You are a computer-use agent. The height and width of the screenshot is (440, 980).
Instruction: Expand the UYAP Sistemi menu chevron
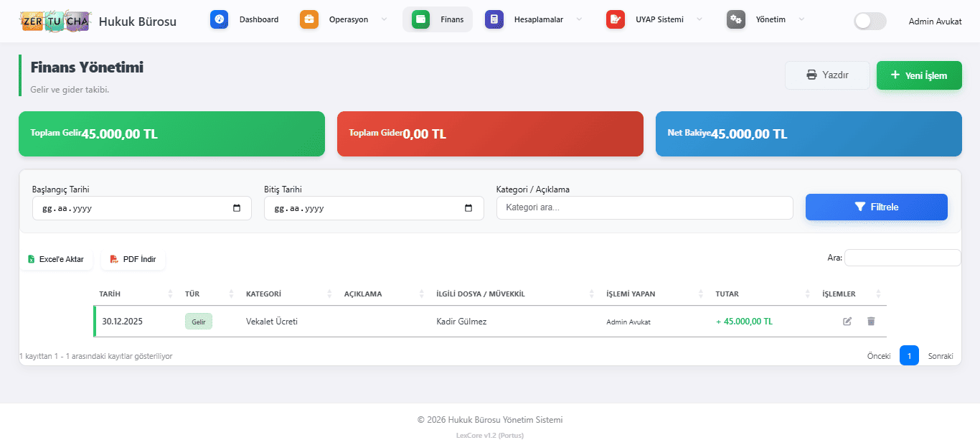(699, 19)
